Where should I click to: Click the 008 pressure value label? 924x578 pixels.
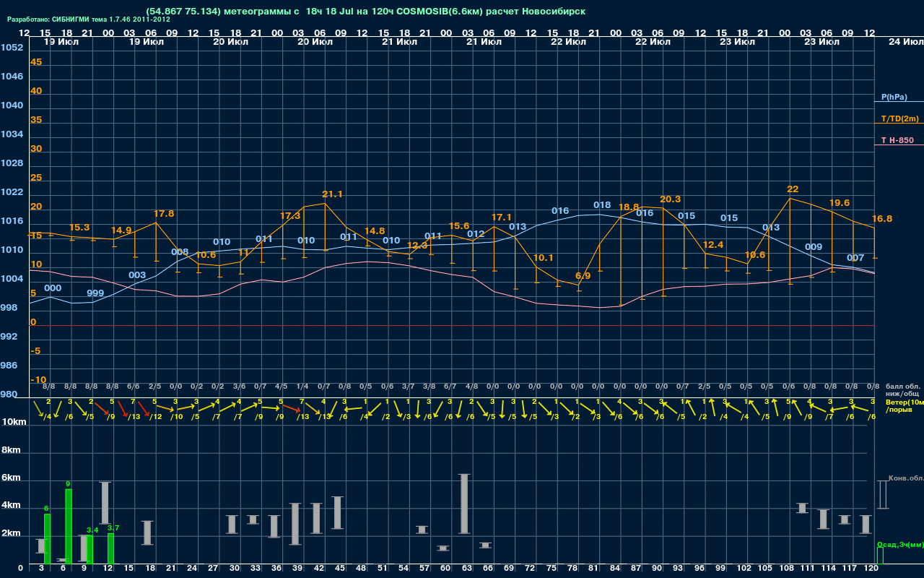(180, 252)
